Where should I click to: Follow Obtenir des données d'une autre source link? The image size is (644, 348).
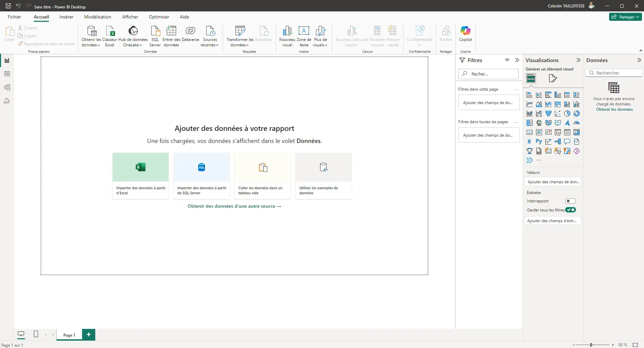[234, 206]
